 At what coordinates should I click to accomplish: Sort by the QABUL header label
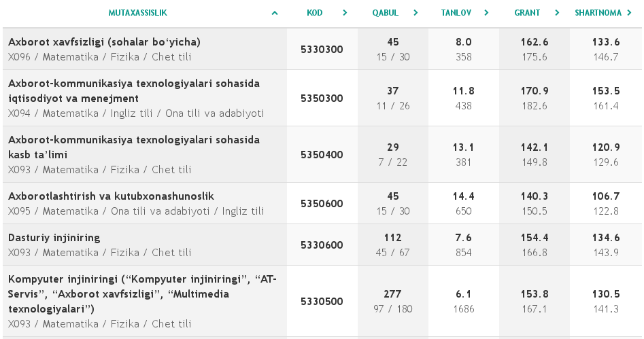385,13
